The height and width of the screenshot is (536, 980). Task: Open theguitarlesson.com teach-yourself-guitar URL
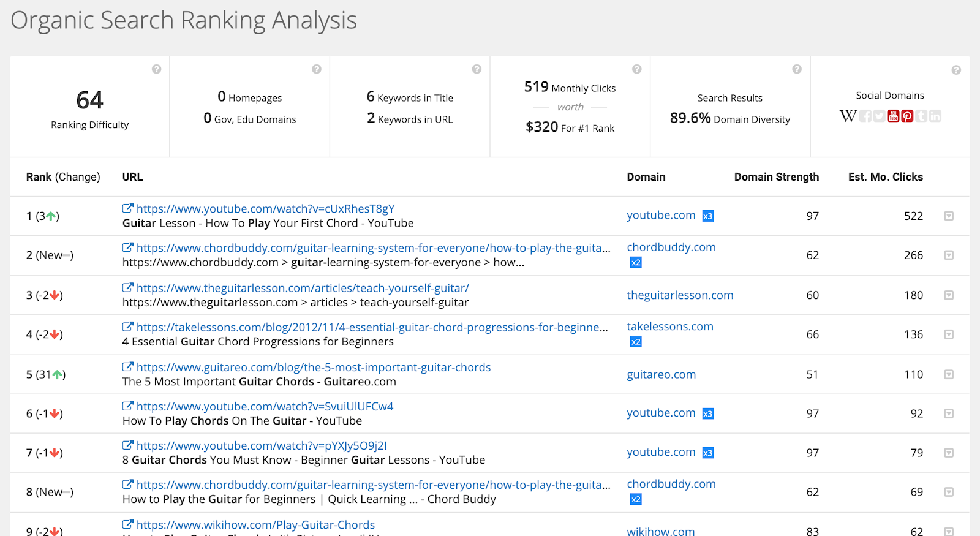[x=303, y=288]
